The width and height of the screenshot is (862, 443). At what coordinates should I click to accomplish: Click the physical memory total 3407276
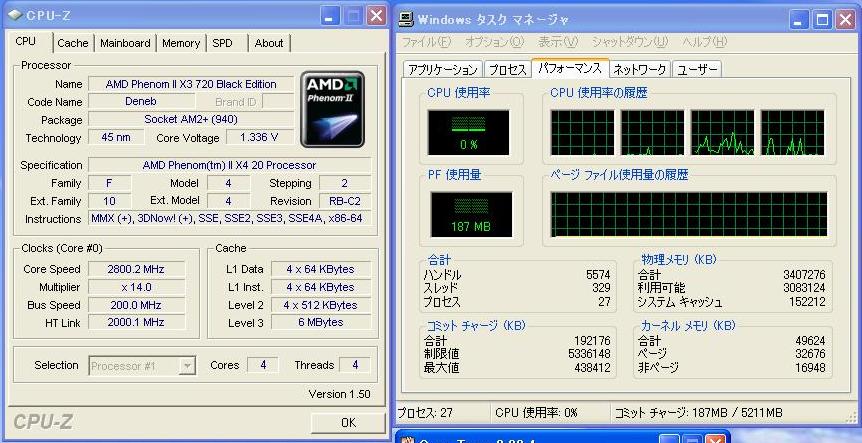pos(804,275)
